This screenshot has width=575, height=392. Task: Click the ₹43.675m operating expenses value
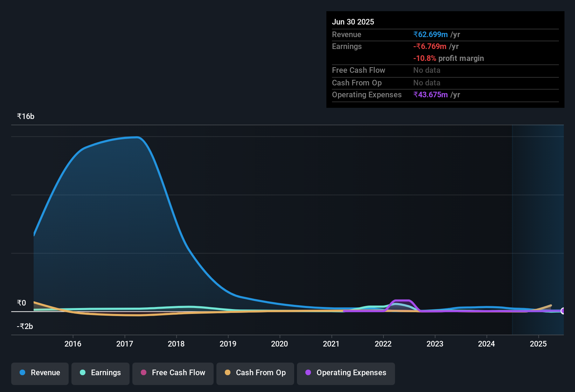click(x=430, y=94)
